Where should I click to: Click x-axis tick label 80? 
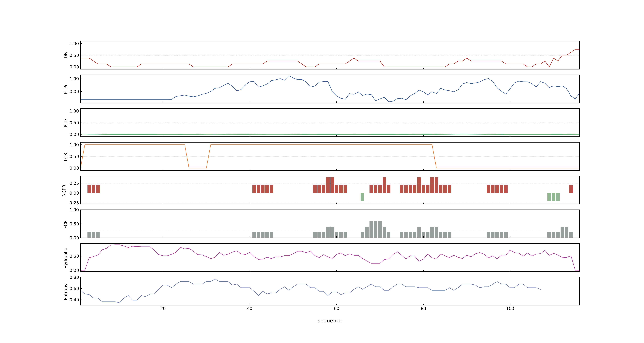423,309
